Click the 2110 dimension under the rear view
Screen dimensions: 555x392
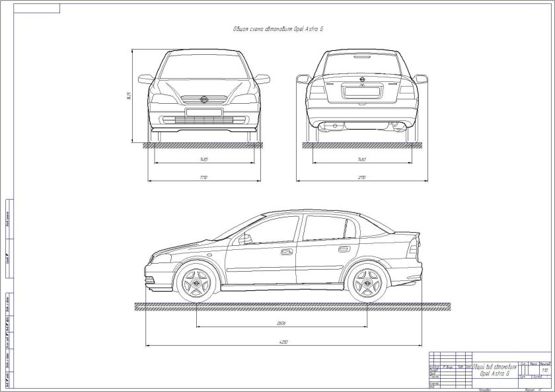click(x=361, y=175)
